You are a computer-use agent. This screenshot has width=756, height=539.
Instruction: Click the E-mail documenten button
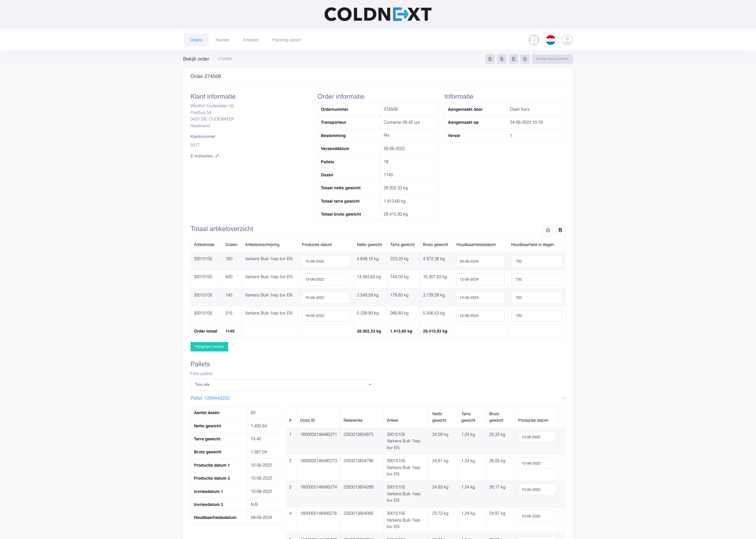point(552,59)
